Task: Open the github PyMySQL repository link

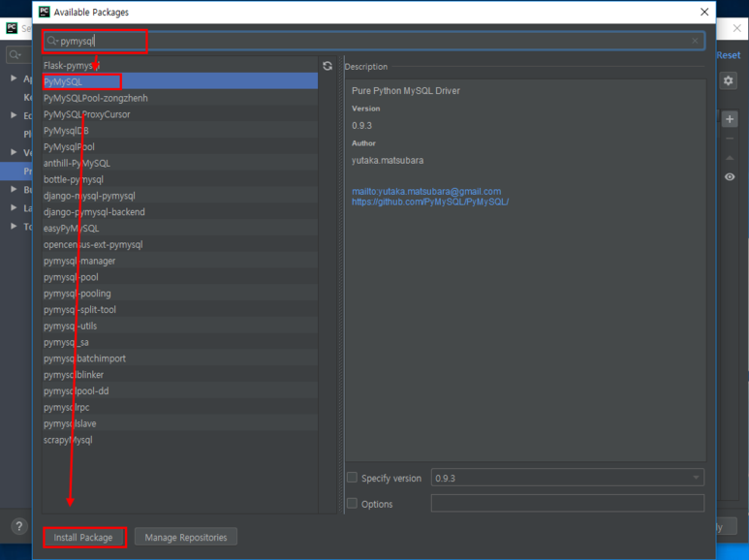Action: [430, 202]
